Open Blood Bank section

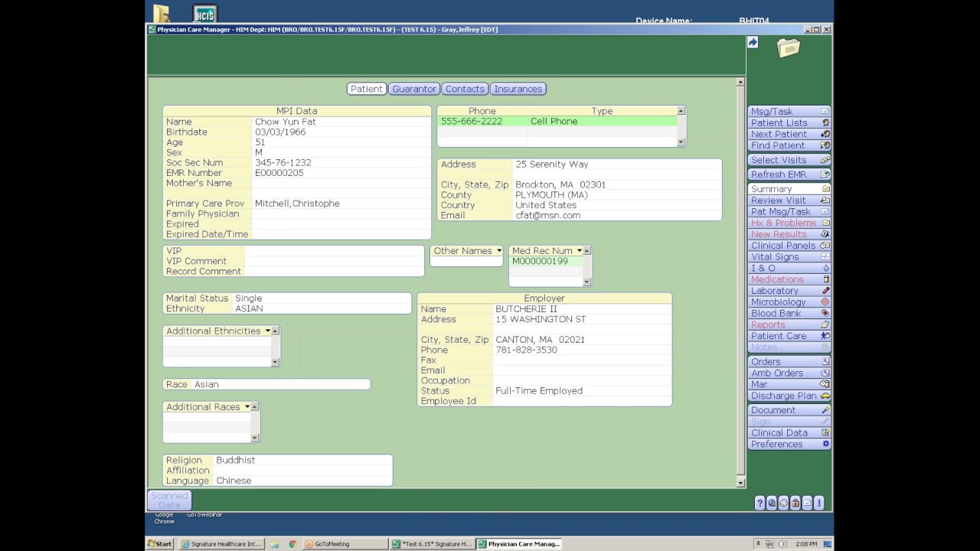[x=789, y=313]
